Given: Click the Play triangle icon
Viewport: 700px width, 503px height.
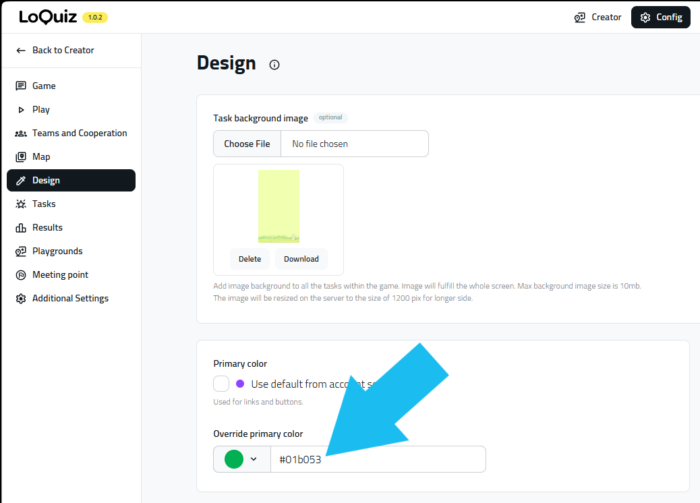Looking at the screenshot, I should (x=21, y=110).
